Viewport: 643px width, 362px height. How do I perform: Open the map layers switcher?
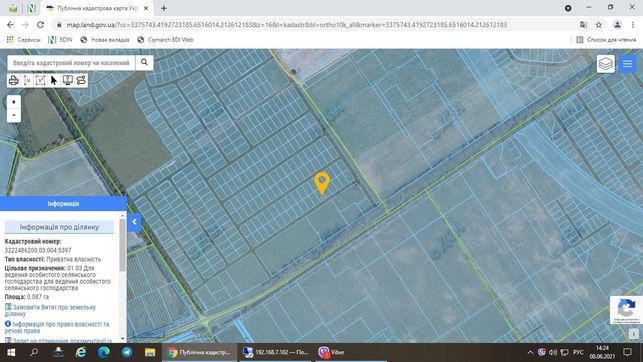[x=606, y=64]
